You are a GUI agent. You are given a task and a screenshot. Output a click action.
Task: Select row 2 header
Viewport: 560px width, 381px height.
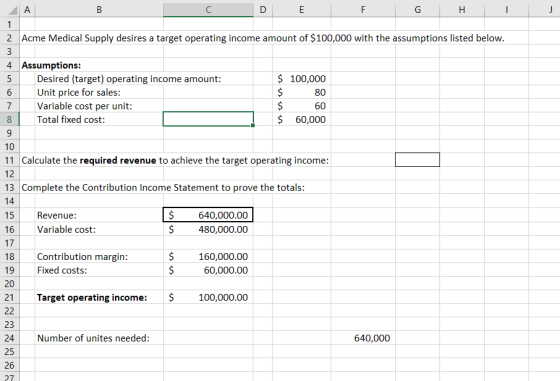10,38
